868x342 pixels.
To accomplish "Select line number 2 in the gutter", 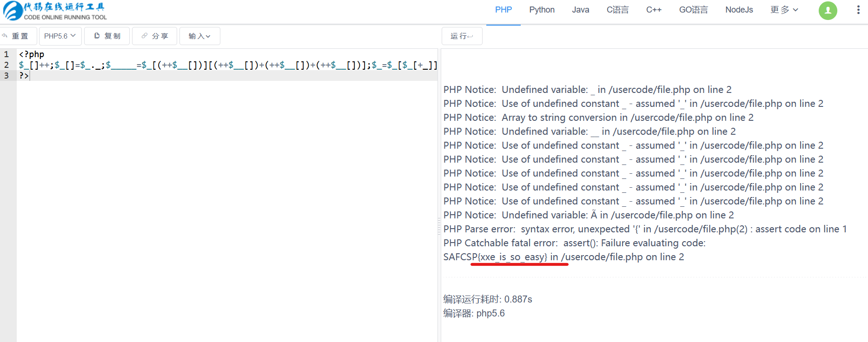I will pos(7,65).
